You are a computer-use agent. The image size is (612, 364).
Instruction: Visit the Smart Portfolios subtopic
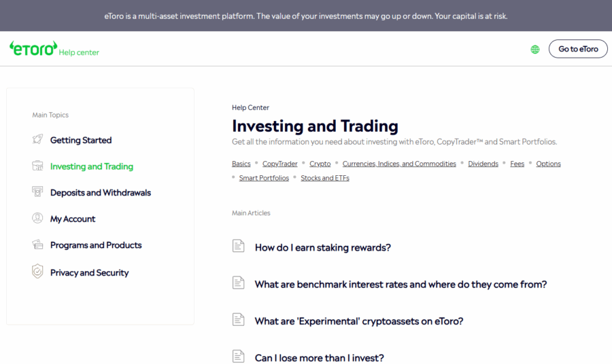click(x=264, y=178)
